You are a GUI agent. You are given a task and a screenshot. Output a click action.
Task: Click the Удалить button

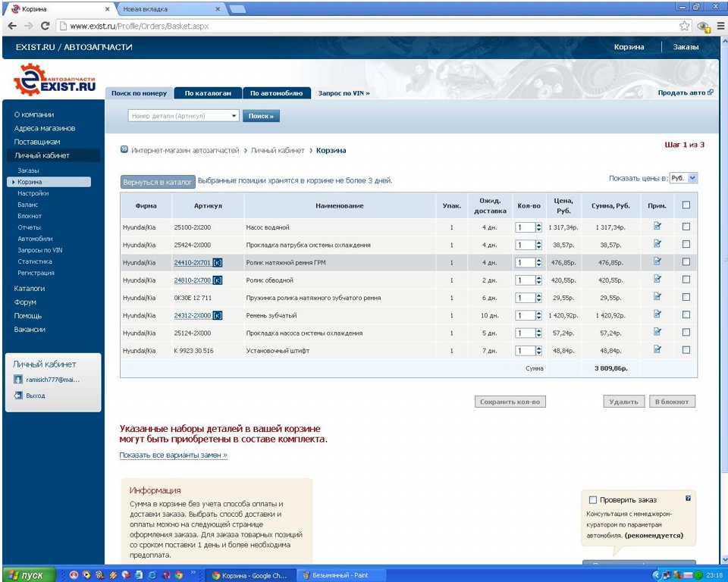click(x=623, y=402)
